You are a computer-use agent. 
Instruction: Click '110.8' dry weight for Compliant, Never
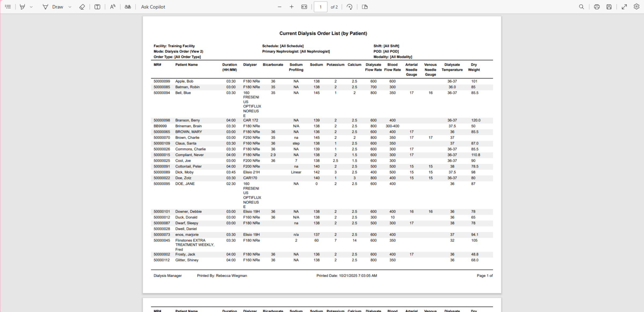pyautogui.click(x=475, y=155)
